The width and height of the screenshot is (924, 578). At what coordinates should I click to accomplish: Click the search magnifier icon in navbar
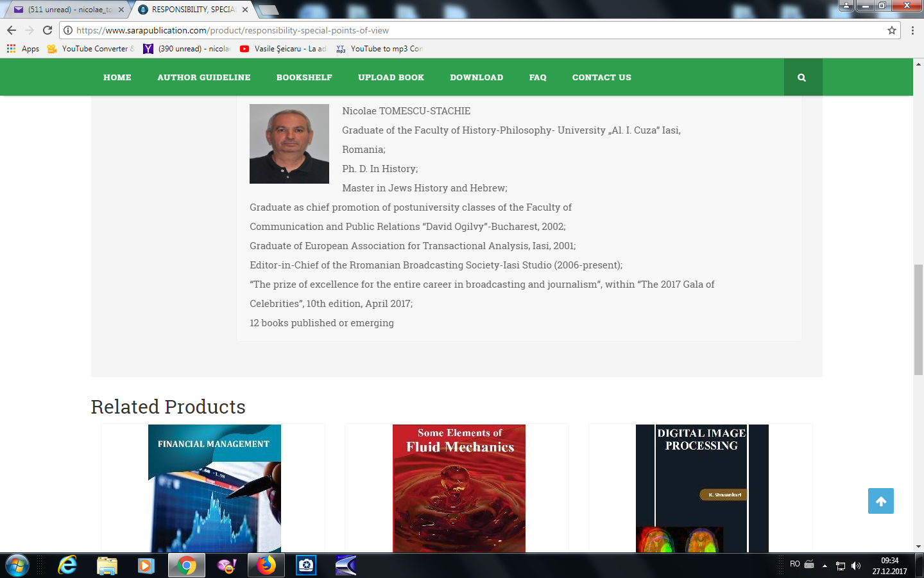point(801,78)
